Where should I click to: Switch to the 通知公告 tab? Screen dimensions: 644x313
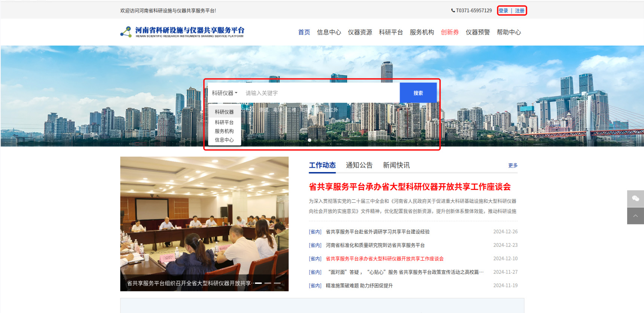[359, 165]
